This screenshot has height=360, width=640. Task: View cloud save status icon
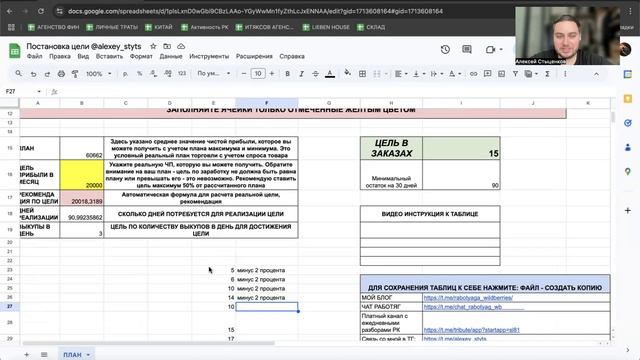pos(181,46)
